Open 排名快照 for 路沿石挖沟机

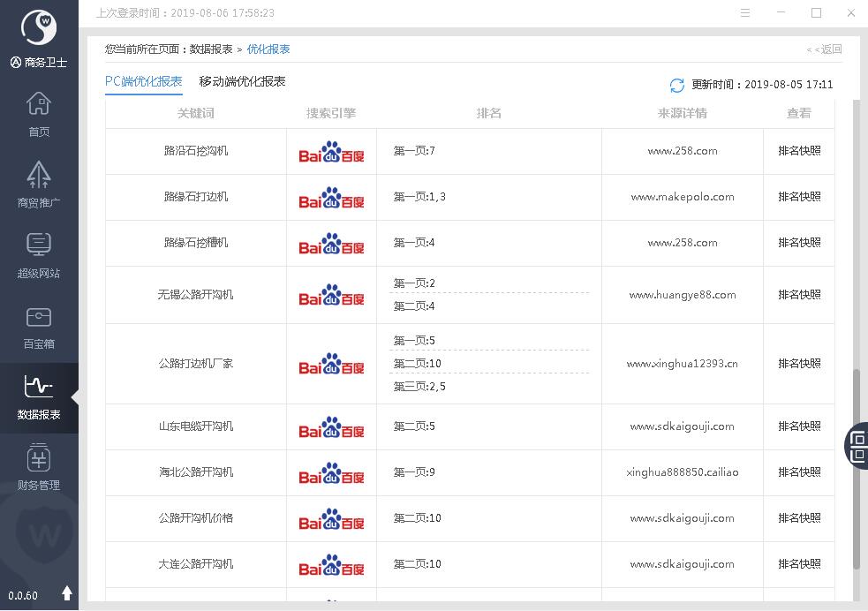(799, 151)
